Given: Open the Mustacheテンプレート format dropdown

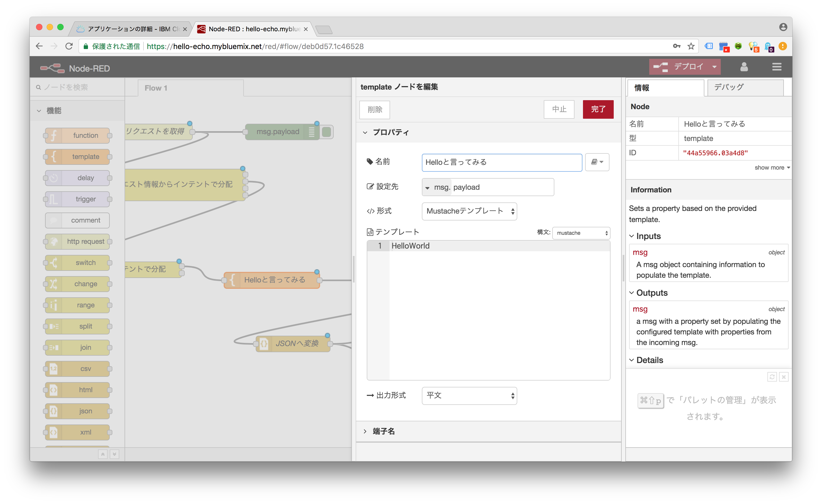Looking at the screenshot, I should [469, 211].
